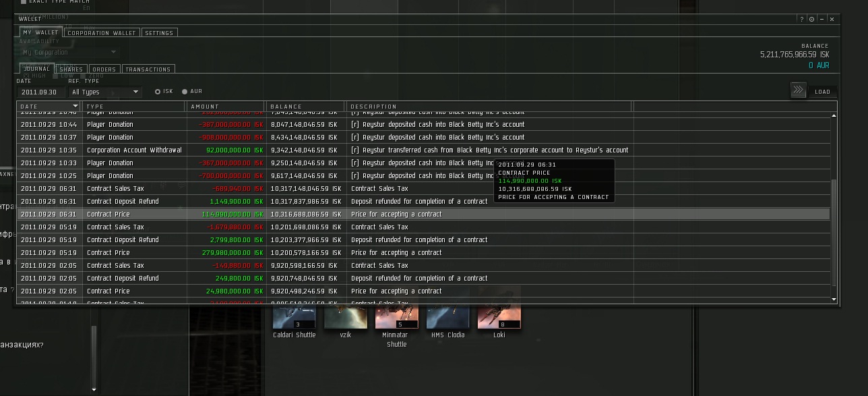Viewport: 868px width, 396px height.
Task: Select the 24,980,000.00 ISK Contract Price row
Action: click(423, 291)
